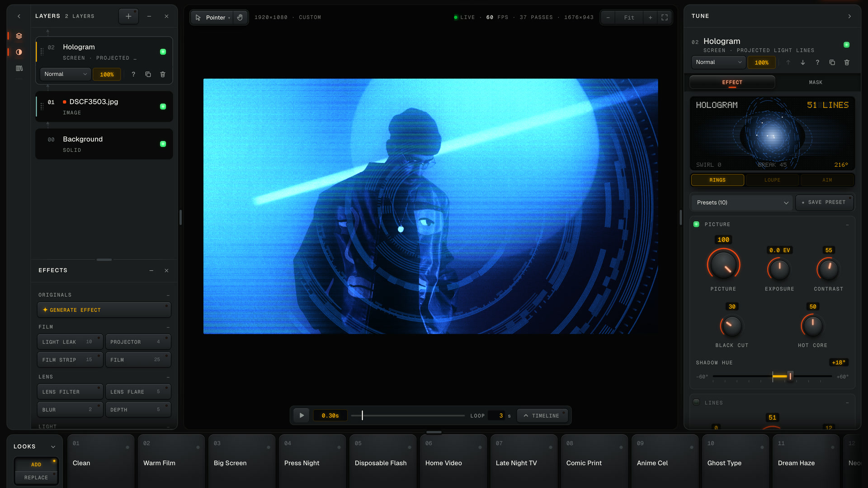Expand the Timeline panel
Screen dimensions: 868x488
click(542, 416)
